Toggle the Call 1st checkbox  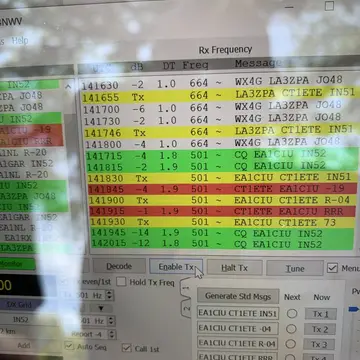(x=126, y=348)
